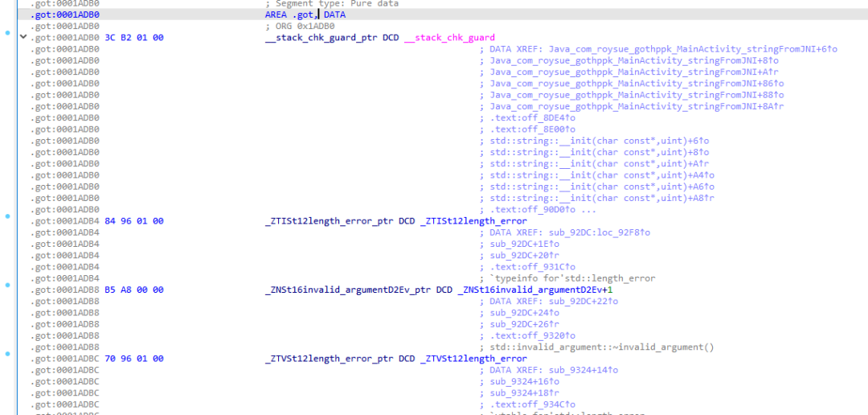Image resolution: width=868 pixels, height=415 pixels.
Task: Open xref std::string::__init(char const*,uint)+A4
Action: coord(602,175)
